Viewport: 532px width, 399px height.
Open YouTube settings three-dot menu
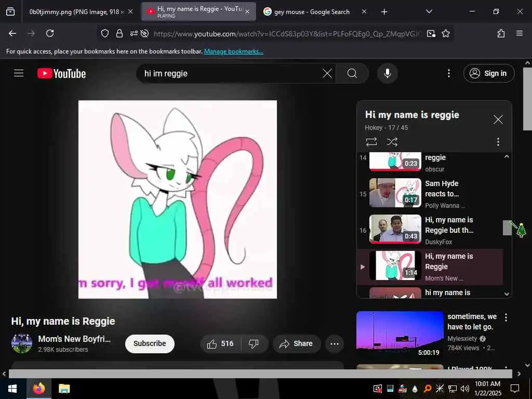(x=448, y=73)
